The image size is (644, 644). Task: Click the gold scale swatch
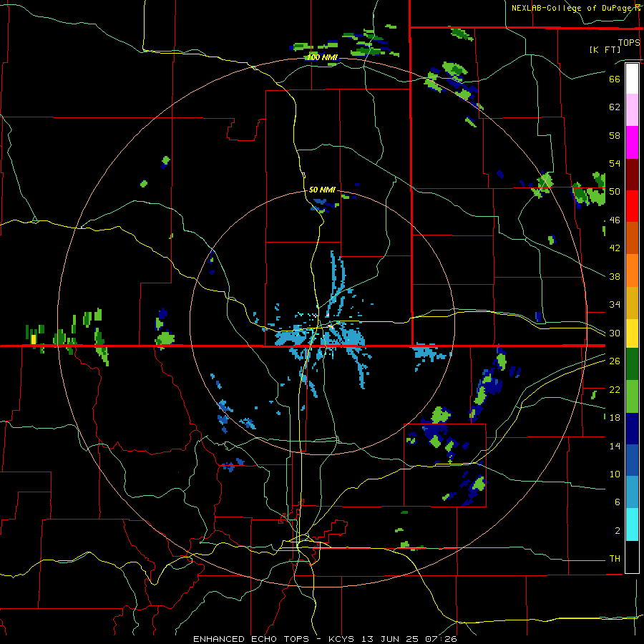tap(632, 303)
